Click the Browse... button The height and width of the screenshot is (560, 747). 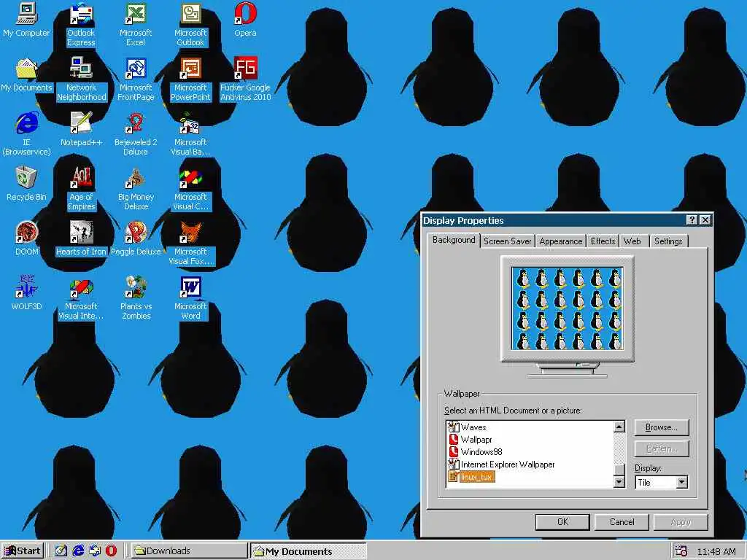(661, 427)
